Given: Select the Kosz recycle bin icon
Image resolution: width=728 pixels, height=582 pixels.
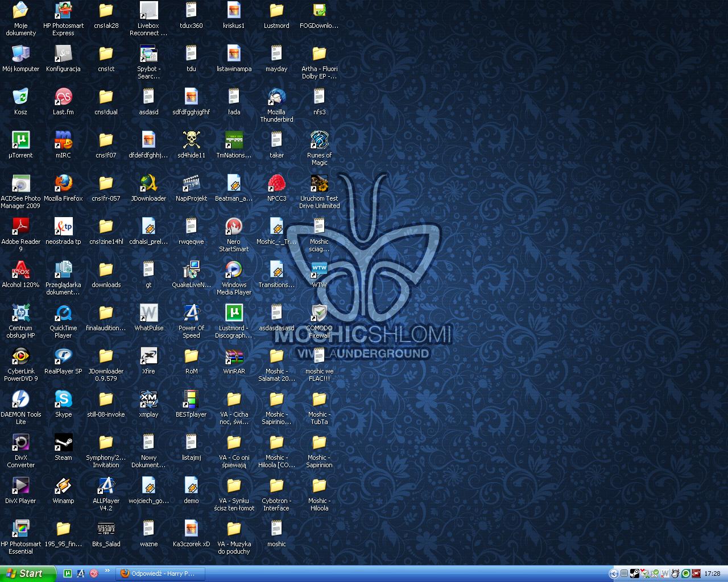Looking at the screenshot, I should 20,97.
